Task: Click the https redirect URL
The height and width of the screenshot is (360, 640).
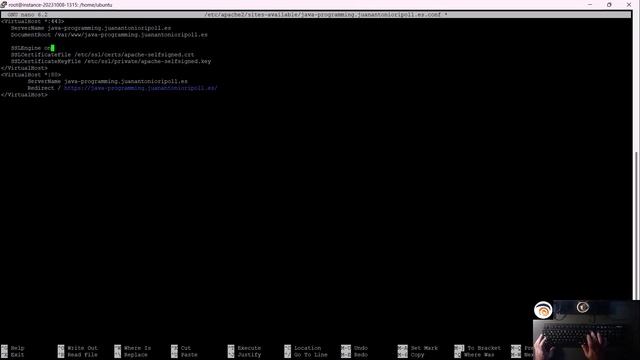Action: click(141, 88)
